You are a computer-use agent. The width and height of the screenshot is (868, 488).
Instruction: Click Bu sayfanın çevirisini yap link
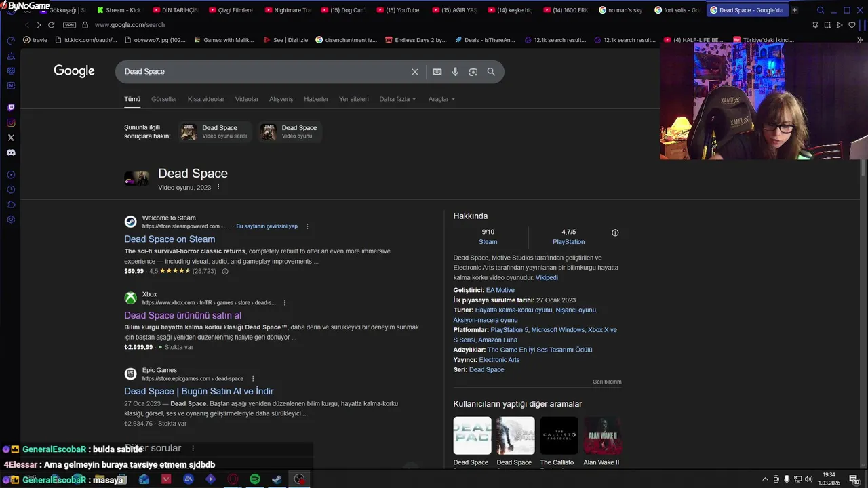tap(267, 226)
